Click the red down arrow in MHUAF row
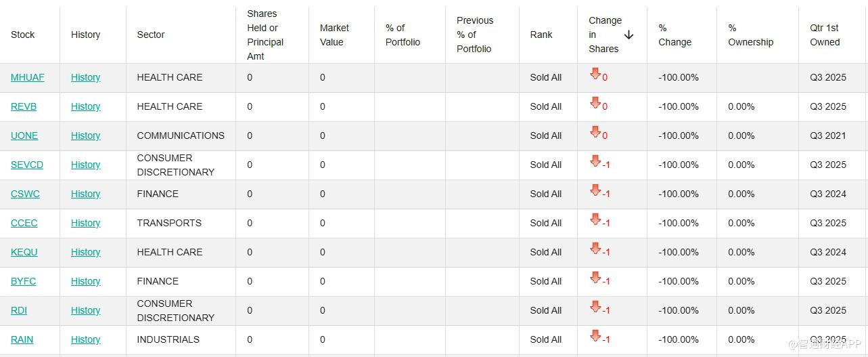868x357 pixels. coord(595,74)
